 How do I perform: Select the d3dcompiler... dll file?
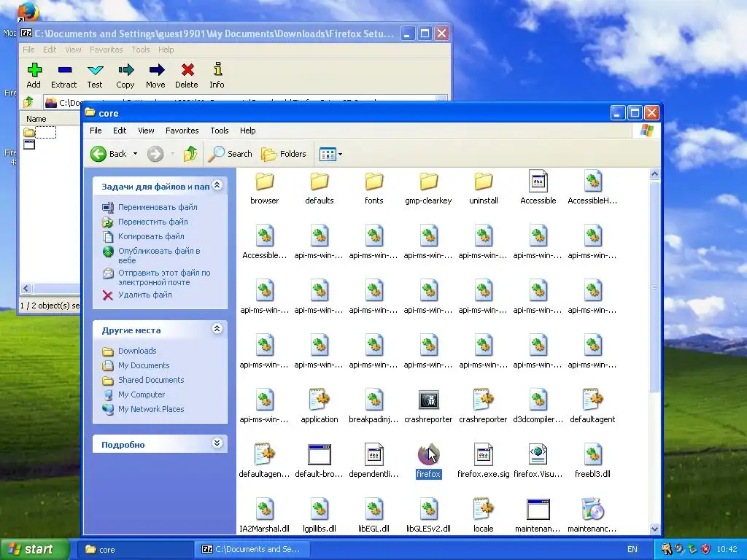(538, 406)
